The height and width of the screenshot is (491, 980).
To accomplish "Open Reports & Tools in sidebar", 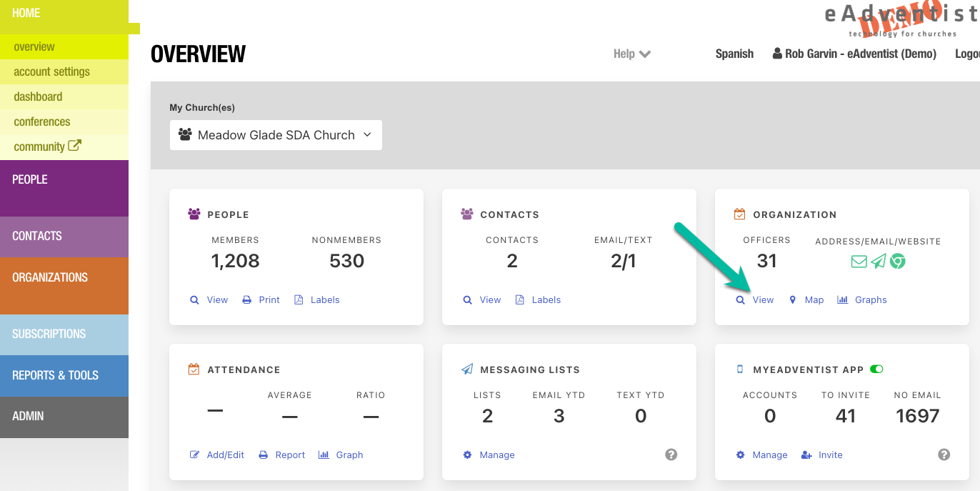I will click(64, 375).
